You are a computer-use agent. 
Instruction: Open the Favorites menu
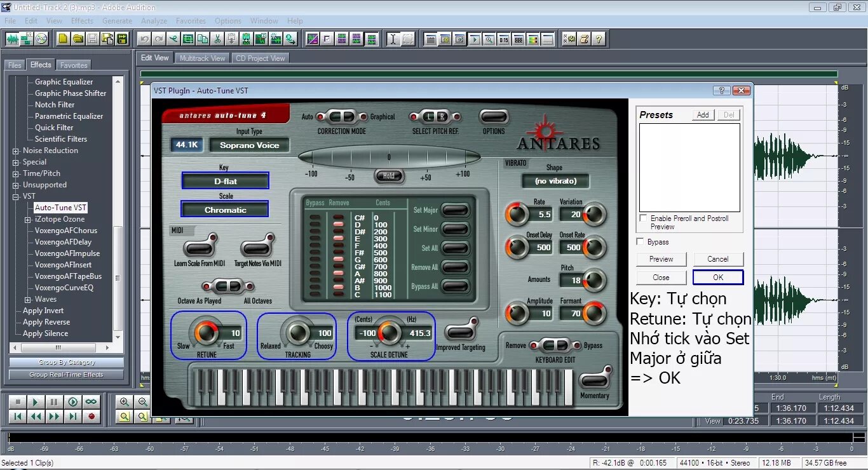pos(191,21)
